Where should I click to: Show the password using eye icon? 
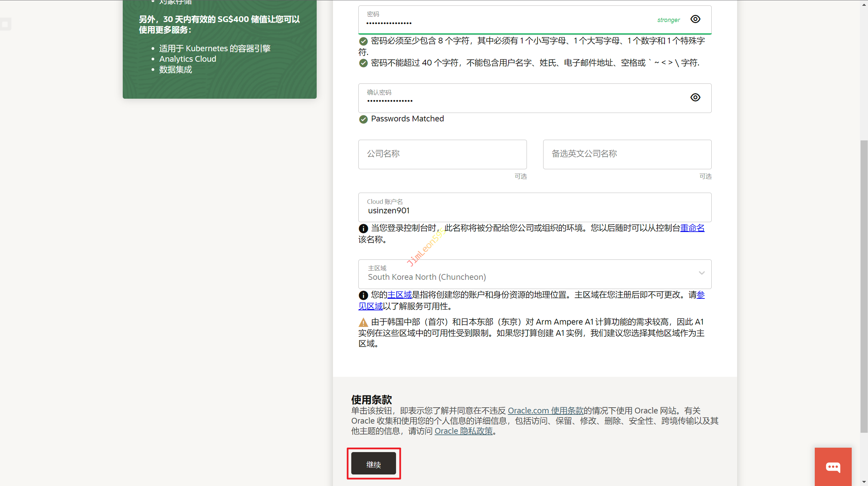click(695, 19)
